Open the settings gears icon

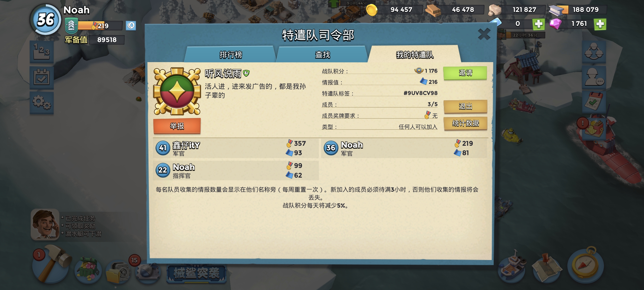pyautogui.click(x=41, y=103)
